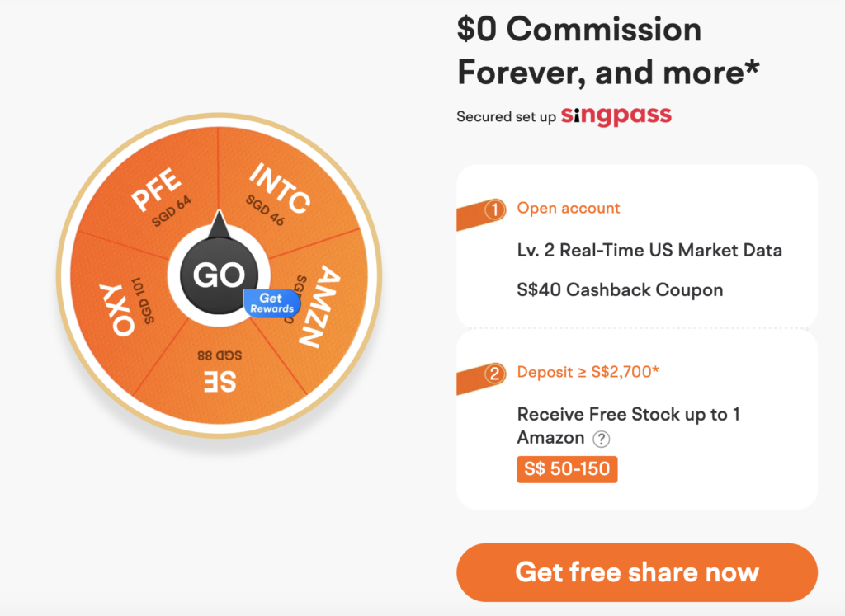The image size is (845, 616).
Task: Open the question mark help icon beside Amazon
Action: coord(602,439)
